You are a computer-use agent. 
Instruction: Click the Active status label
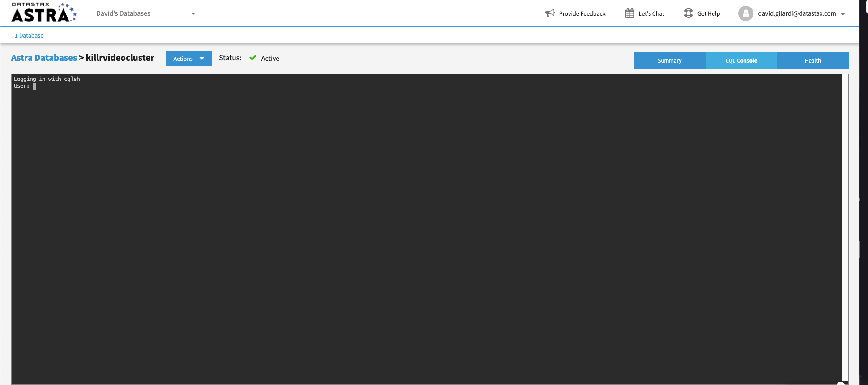(x=270, y=58)
